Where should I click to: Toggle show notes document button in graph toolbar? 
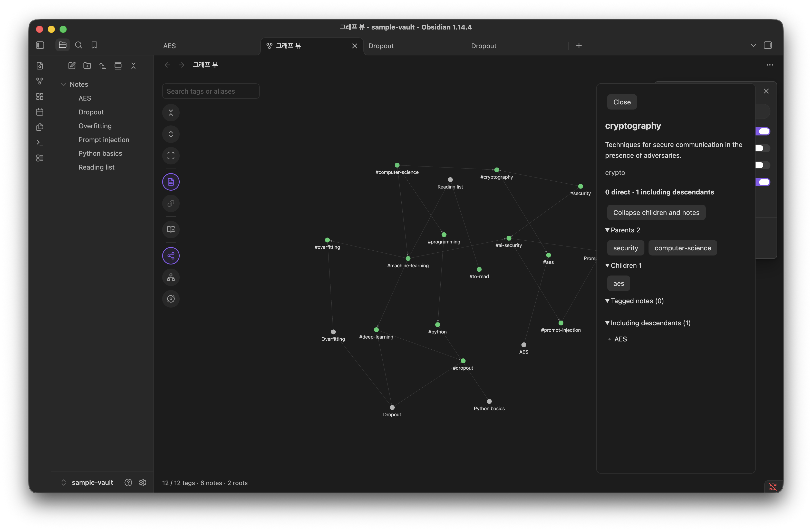171,182
